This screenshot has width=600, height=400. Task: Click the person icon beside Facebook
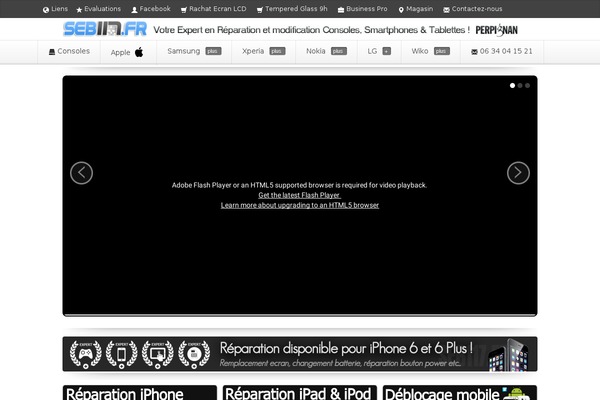point(134,10)
